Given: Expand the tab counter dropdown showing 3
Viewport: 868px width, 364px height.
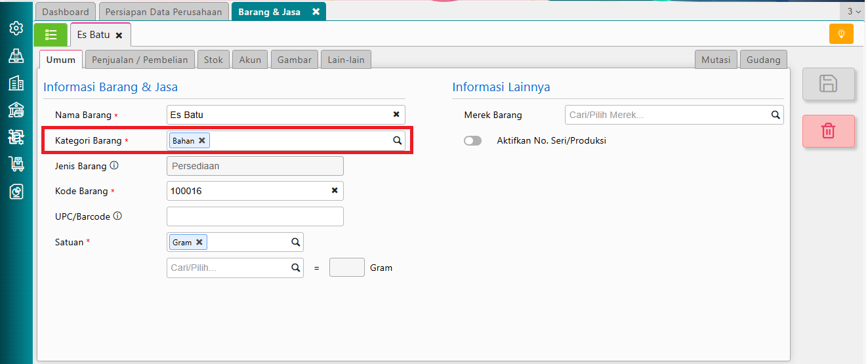Looking at the screenshot, I should pyautogui.click(x=854, y=11).
